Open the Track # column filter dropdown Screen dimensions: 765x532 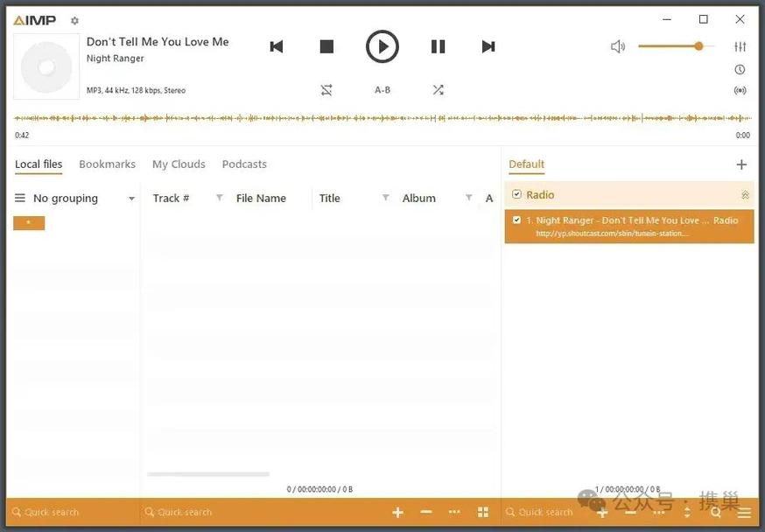(219, 199)
